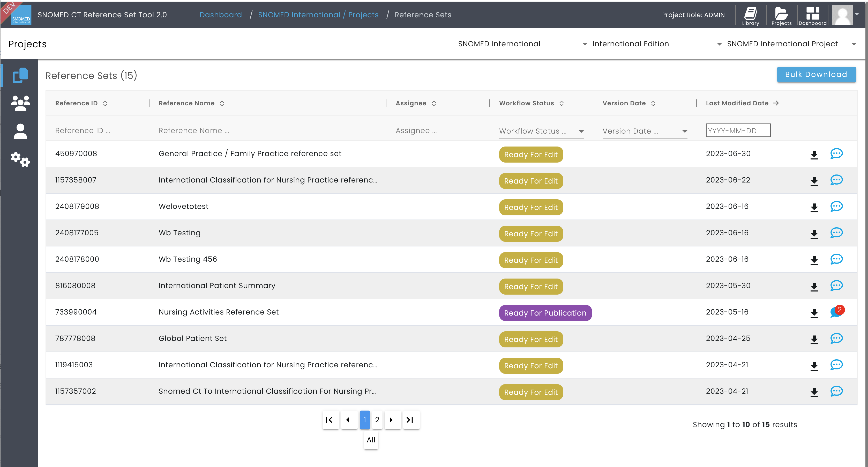Go to last page of results

[x=411, y=420]
